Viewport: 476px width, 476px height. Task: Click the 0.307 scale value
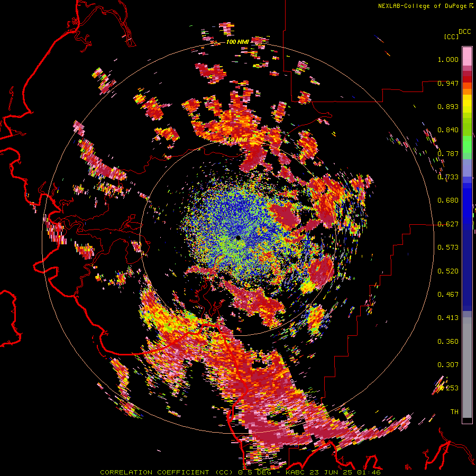click(x=448, y=365)
